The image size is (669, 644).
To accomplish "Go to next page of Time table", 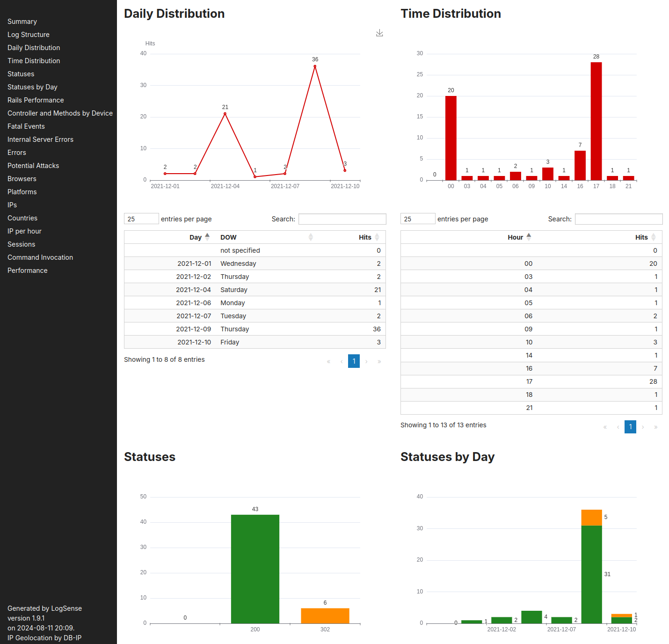I will 643,427.
